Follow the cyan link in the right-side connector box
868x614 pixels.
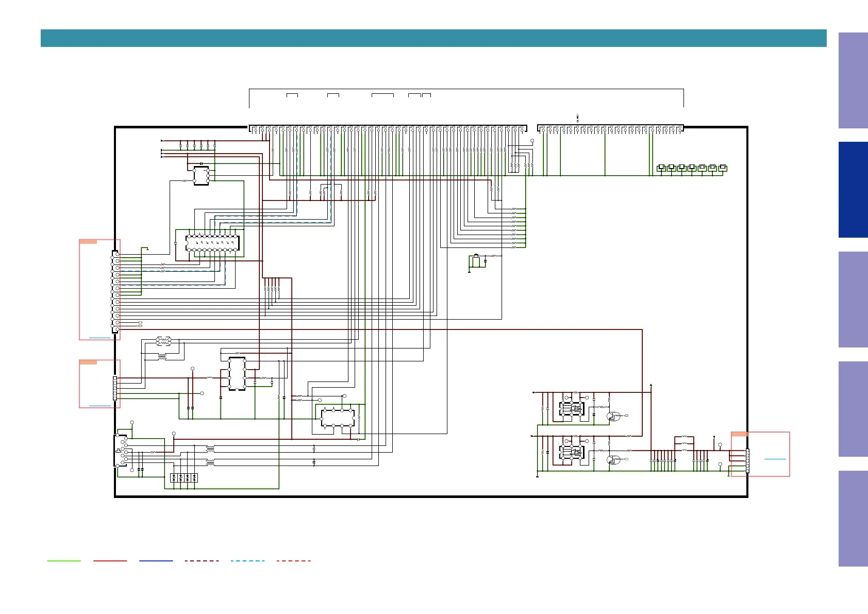[775, 459]
